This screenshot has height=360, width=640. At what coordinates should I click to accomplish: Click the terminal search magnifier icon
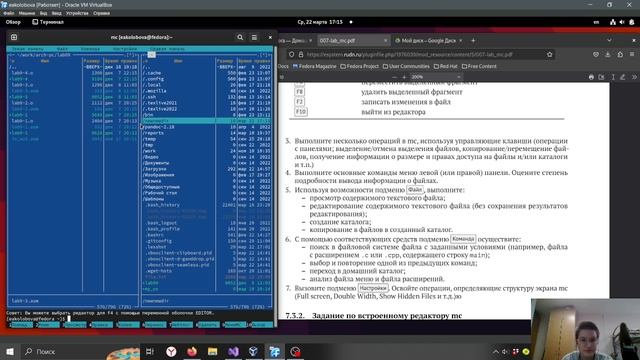[x=240, y=37]
